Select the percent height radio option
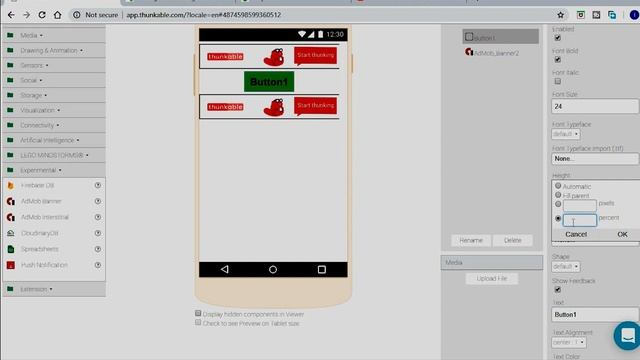The width and height of the screenshot is (640, 360). (558, 219)
